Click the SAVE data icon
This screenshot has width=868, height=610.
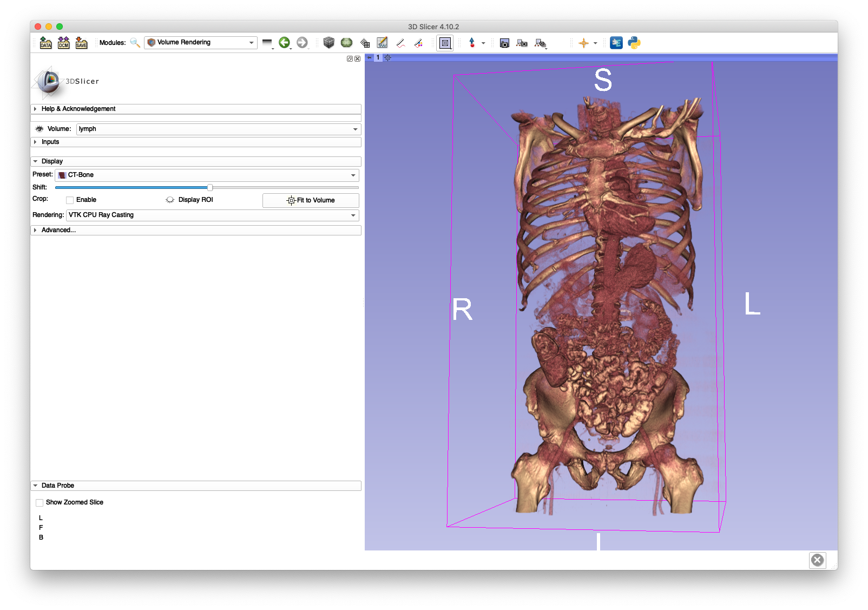point(81,42)
